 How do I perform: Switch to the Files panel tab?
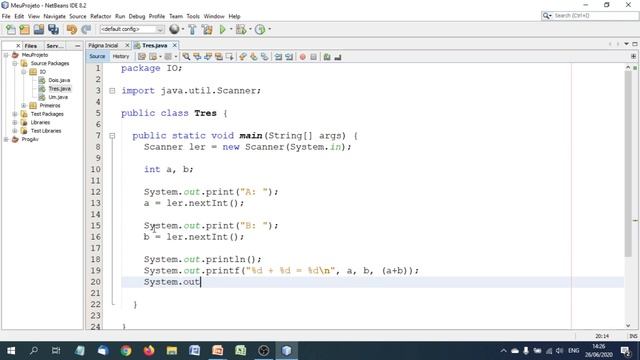(x=31, y=46)
